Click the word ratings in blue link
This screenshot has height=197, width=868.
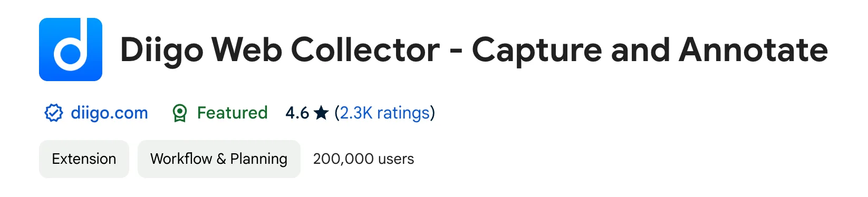point(403,113)
